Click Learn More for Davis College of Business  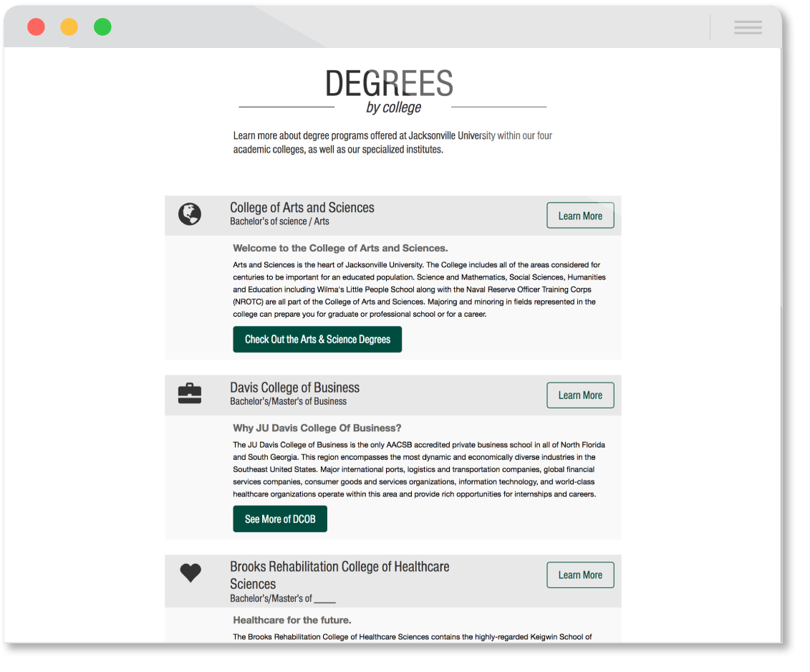point(580,395)
